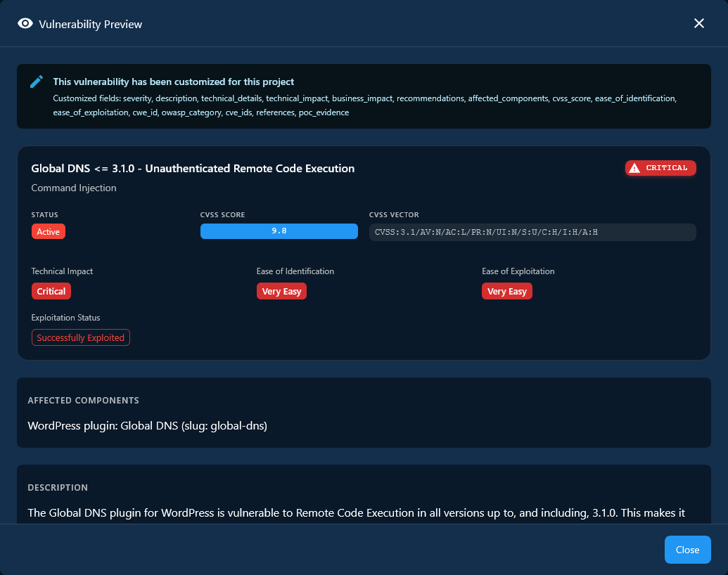
Task: Click the blue Close button
Action: point(687,550)
